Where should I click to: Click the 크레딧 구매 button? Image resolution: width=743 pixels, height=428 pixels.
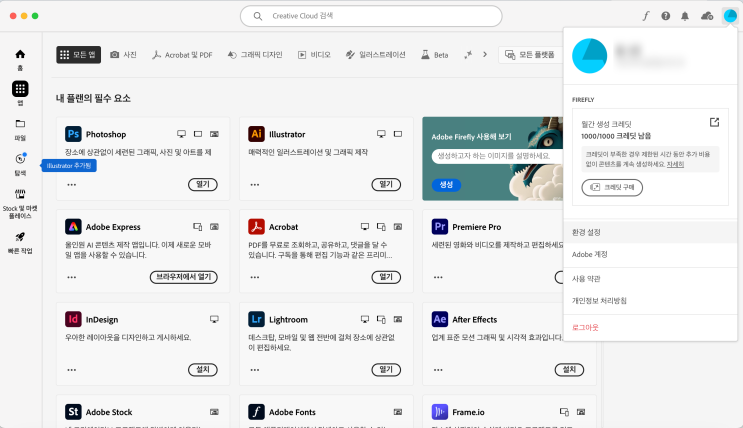coord(612,187)
